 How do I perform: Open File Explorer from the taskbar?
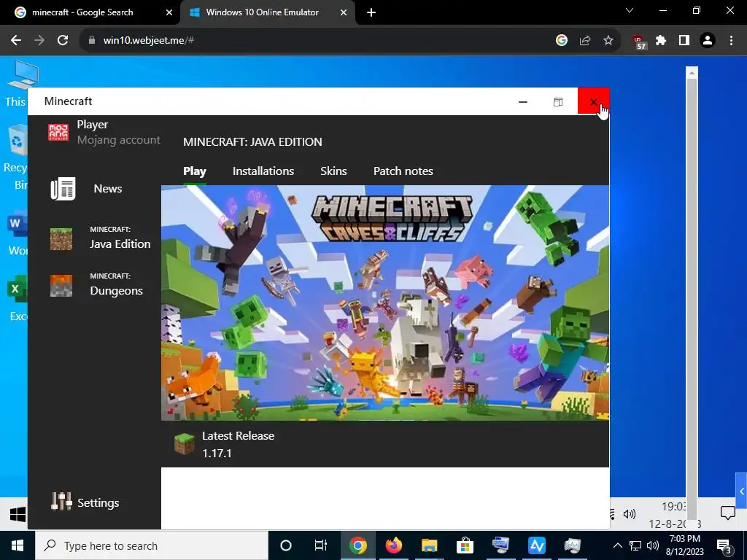point(429,545)
